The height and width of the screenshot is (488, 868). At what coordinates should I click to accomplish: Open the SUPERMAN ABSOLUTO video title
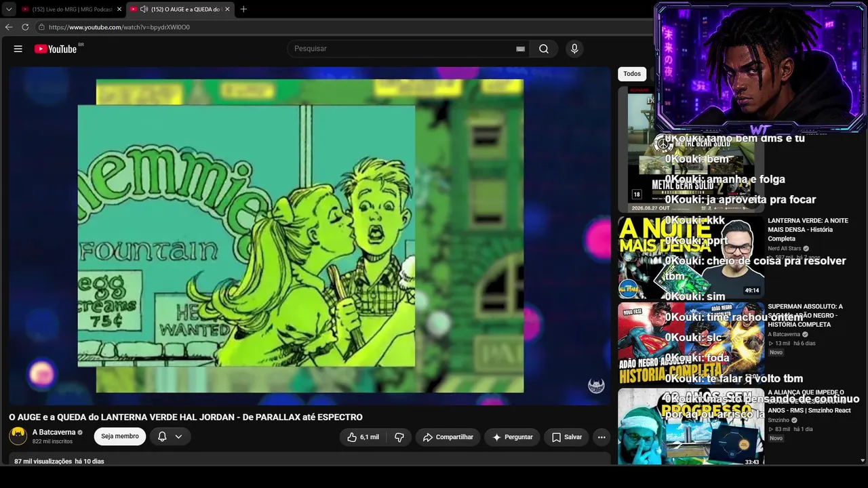click(x=805, y=316)
